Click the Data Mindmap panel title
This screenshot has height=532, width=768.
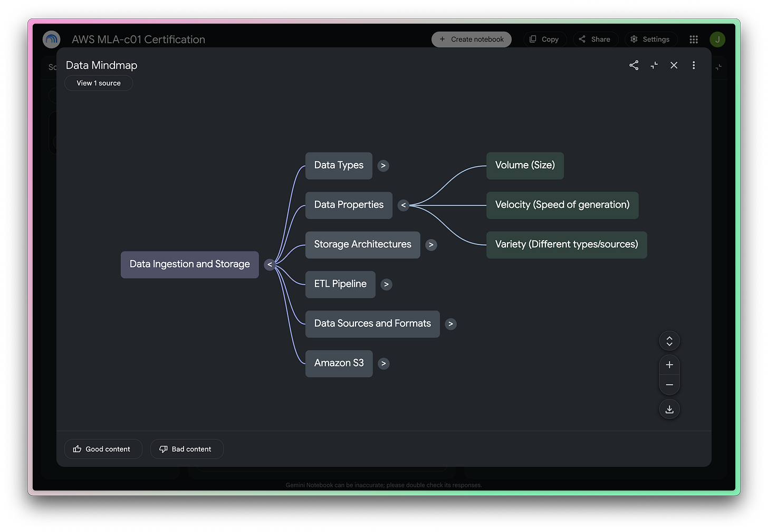click(101, 65)
